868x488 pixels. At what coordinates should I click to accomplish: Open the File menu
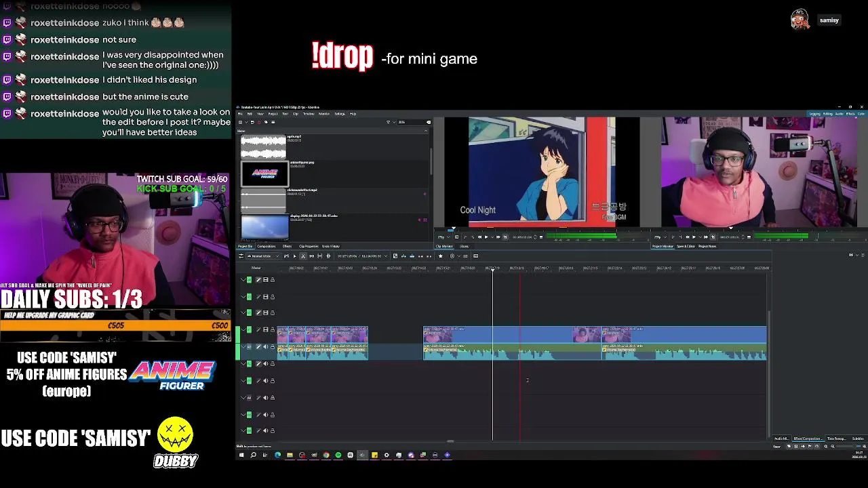point(240,114)
